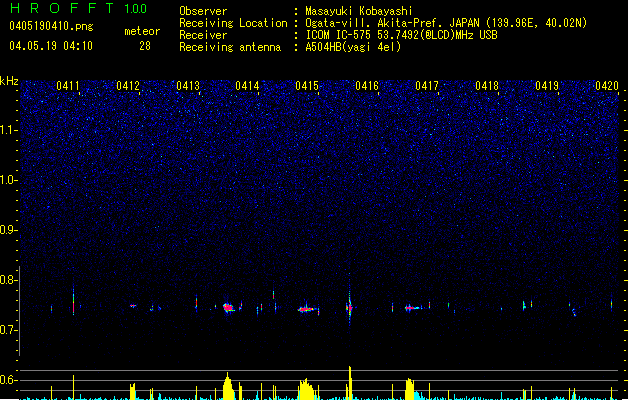
Task: Click the 0416 time marker label
Action: click(x=367, y=86)
